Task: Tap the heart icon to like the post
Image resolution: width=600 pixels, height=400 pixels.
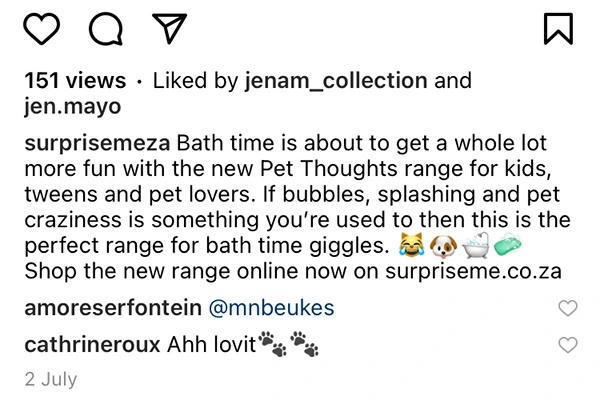Action: pyautogui.click(x=41, y=29)
